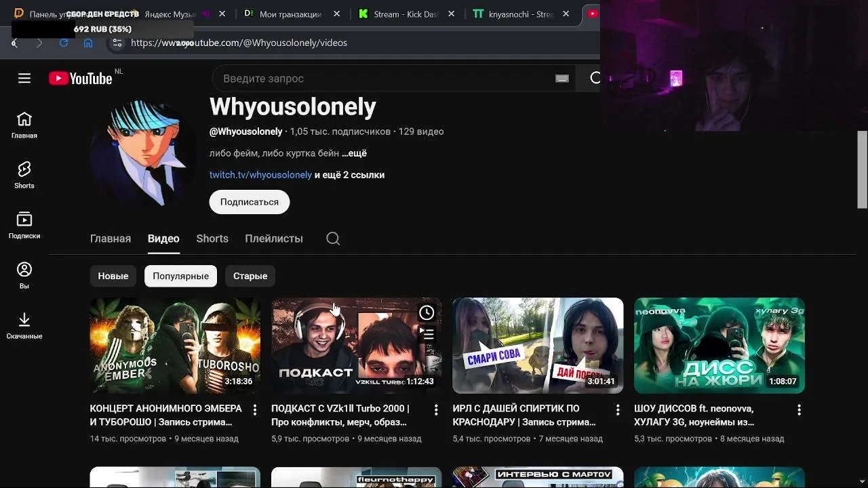Open twitch.tv/whyousolonely link
The width and height of the screenshot is (868, 488).
[x=260, y=175]
